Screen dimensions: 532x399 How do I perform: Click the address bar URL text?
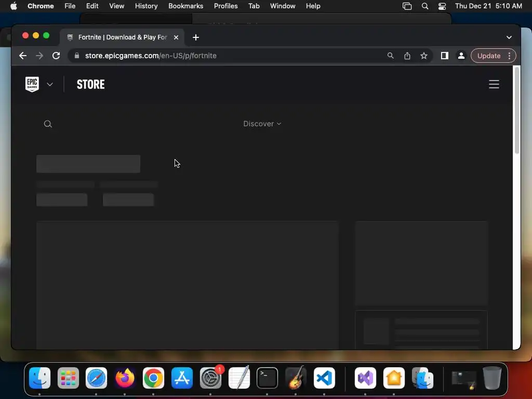click(151, 56)
